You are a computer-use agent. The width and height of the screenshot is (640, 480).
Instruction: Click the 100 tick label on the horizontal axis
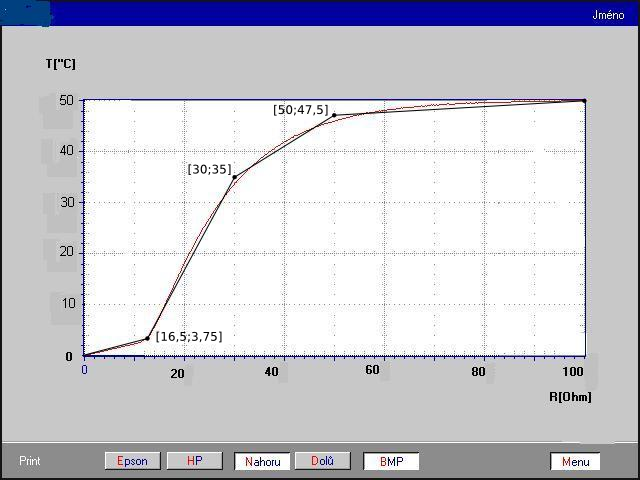click(x=573, y=371)
